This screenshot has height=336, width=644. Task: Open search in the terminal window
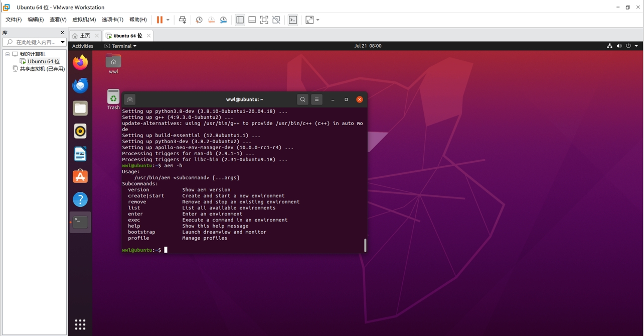pyautogui.click(x=302, y=99)
